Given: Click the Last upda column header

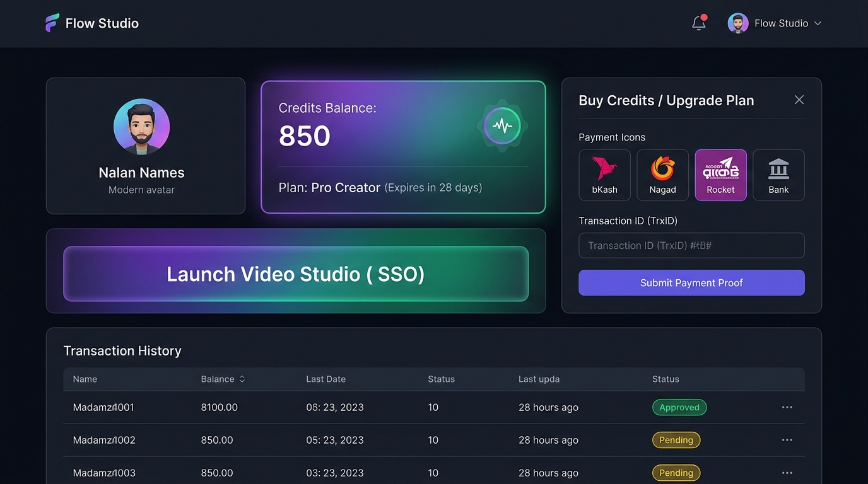Looking at the screenshot, I should [x=539, y=379].
